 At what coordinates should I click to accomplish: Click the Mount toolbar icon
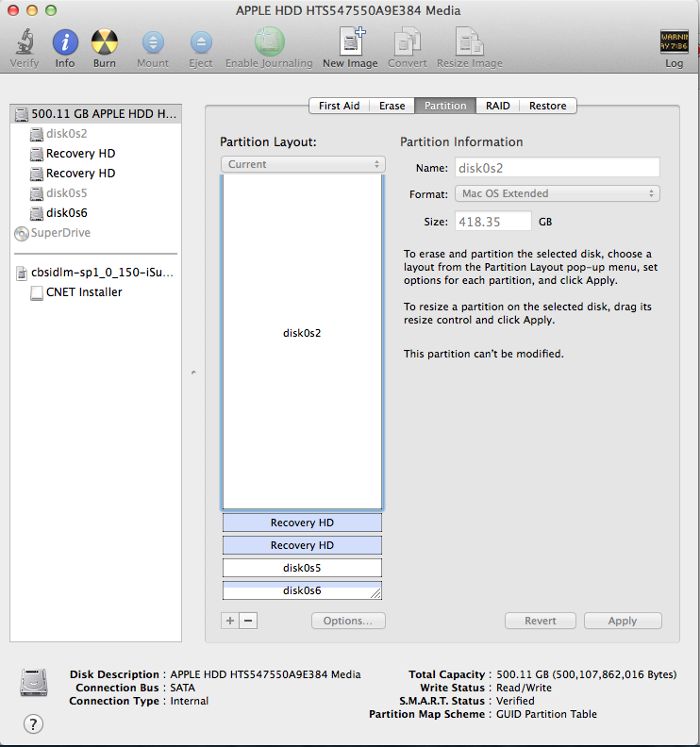point(153,42)
